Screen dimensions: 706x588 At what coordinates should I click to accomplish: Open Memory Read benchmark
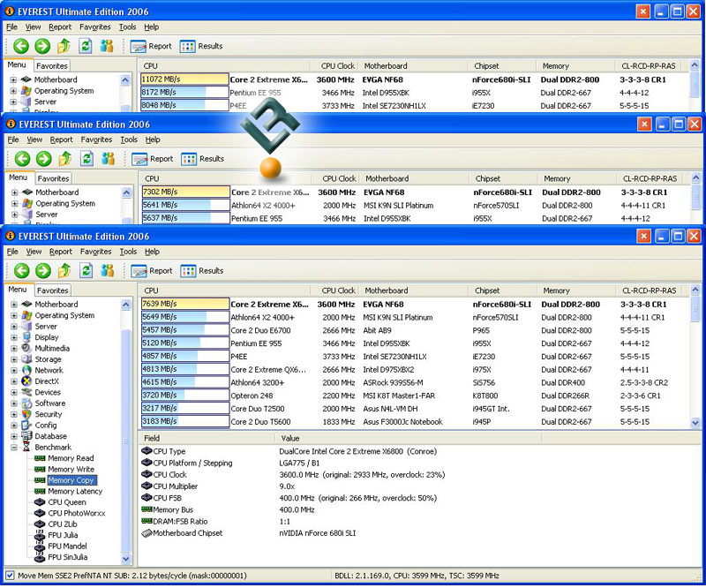(x=71, y=458)
